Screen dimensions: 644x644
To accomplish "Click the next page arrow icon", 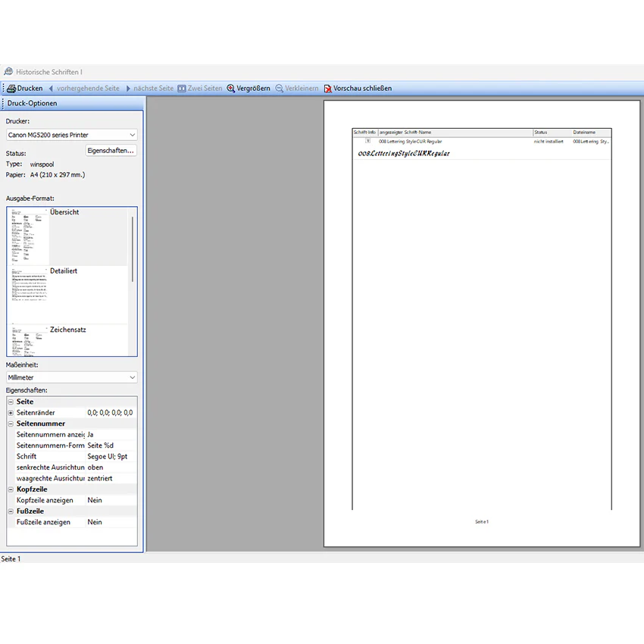I will click(x=128, y=89).
